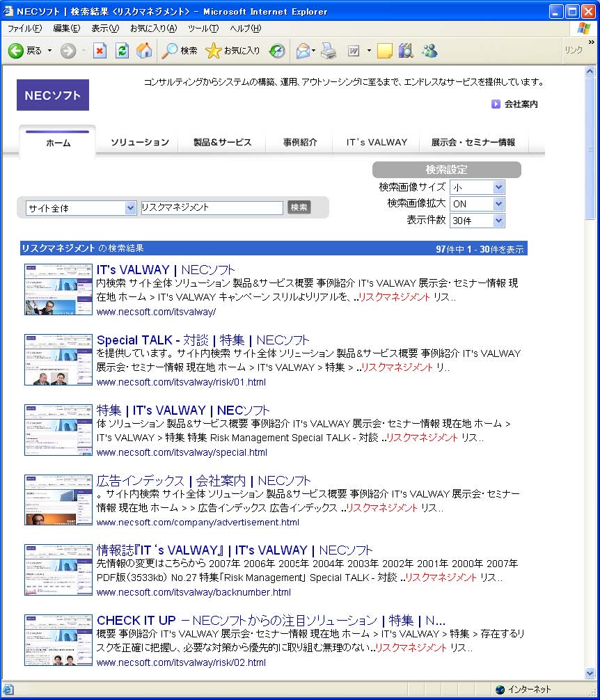Switch to the 製品&サービス tab
This screenshot has width=600, height=700.
222,143
